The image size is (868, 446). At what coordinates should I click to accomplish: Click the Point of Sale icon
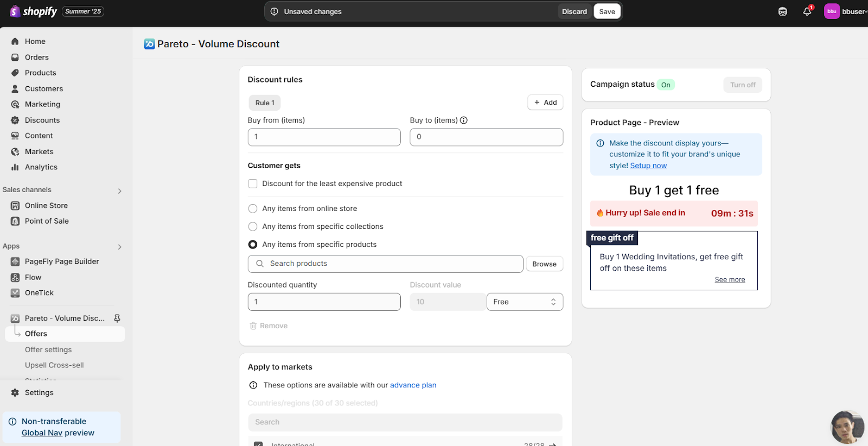point(15,221)
